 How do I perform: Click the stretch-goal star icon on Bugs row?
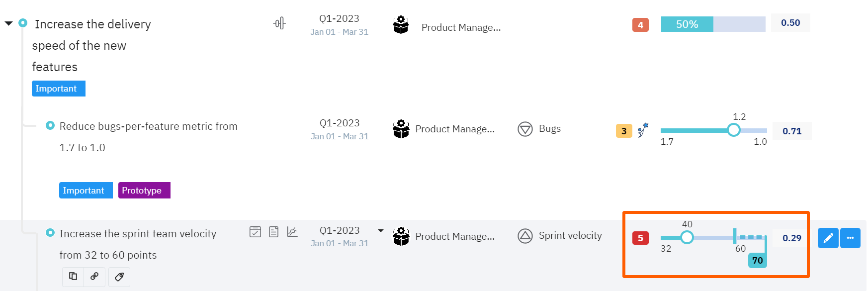pyautogui.click(x=643, y=130)
